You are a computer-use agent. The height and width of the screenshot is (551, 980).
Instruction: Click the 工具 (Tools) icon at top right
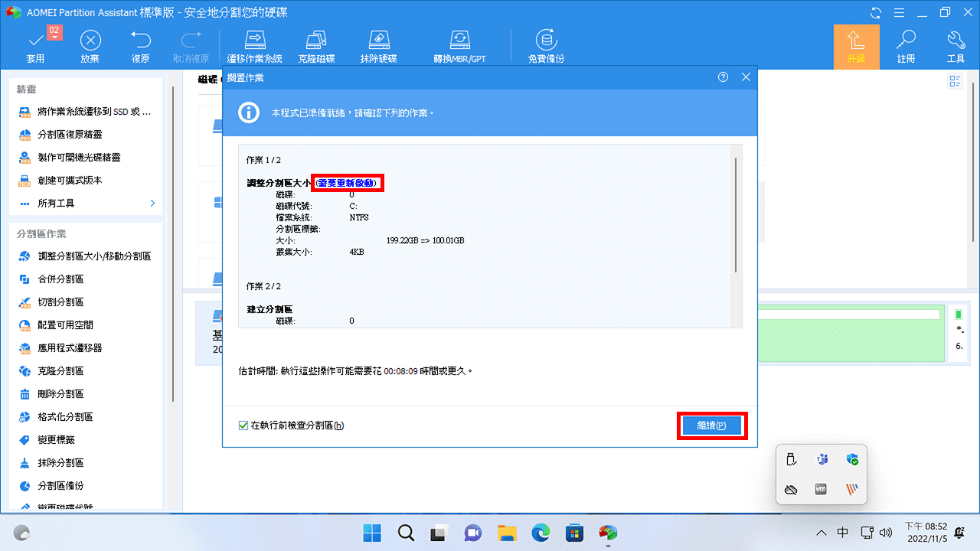click(955, 45)
